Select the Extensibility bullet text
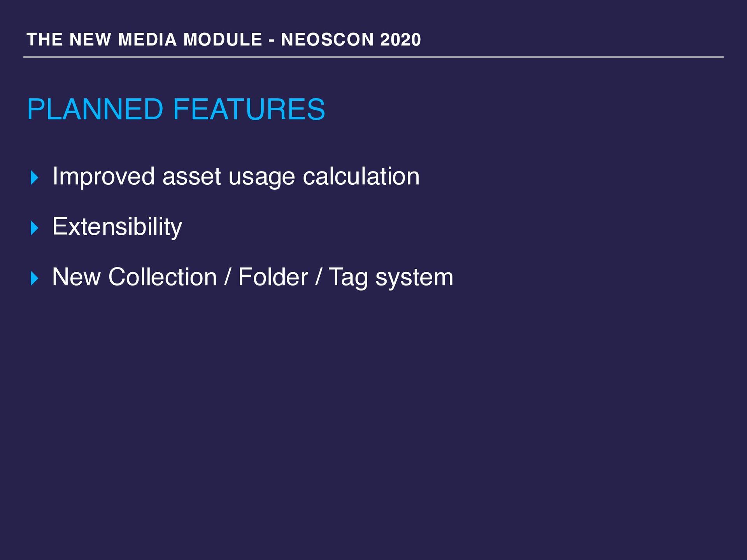The image size is (747, 560). coord(117,227)
